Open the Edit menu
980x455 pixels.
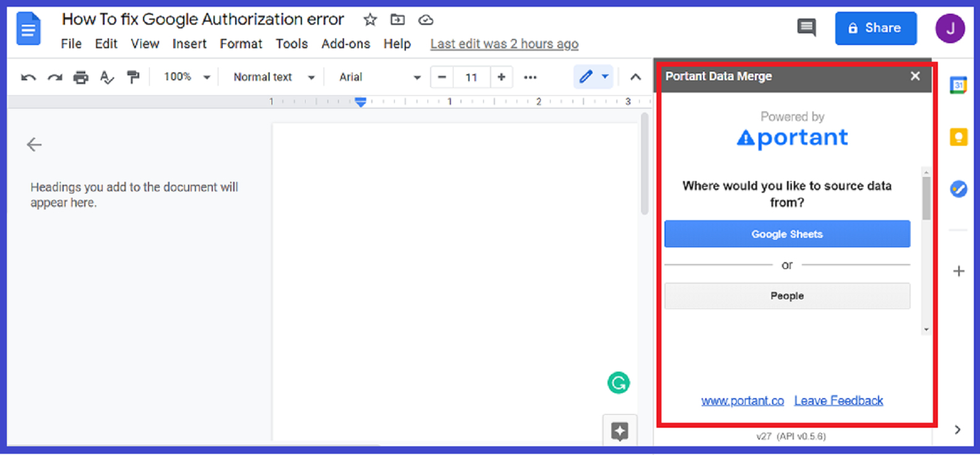click(x=106, y=44)
